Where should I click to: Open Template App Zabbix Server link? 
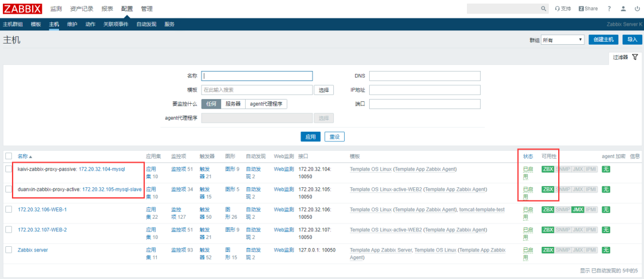381,250
